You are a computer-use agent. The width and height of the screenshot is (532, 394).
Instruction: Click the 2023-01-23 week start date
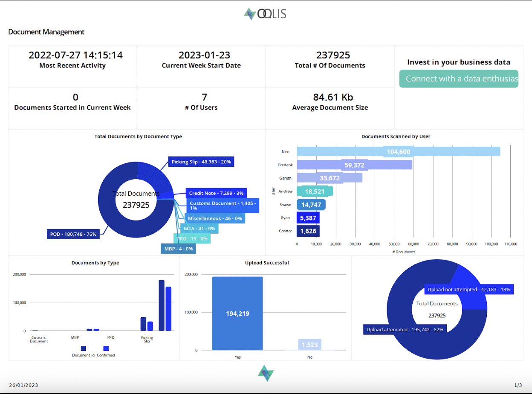(204, 55)
